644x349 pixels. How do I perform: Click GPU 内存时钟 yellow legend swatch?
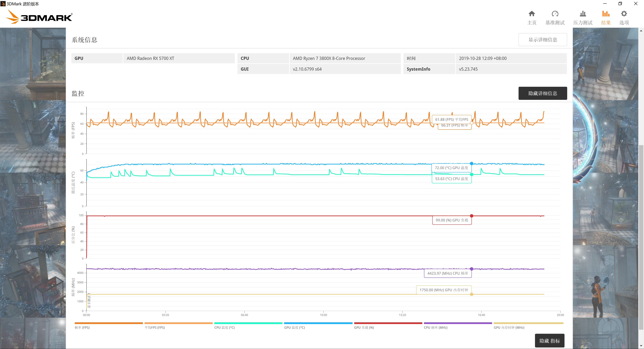click(x=528, y=323)
